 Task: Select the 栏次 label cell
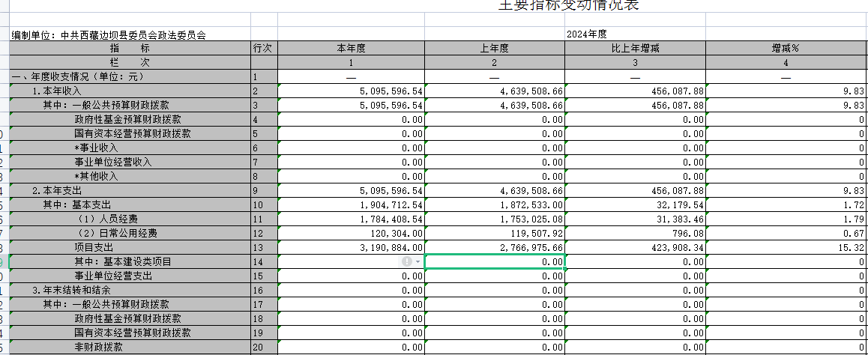130,62
